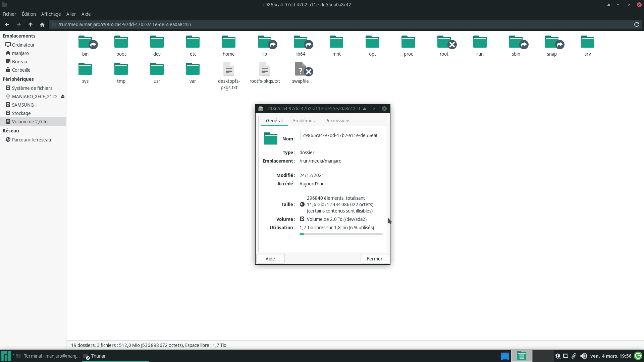This screenshot has height=362, width=644.
Task: Click the volume speaker tray icon
Action: (x=584, y=356)
